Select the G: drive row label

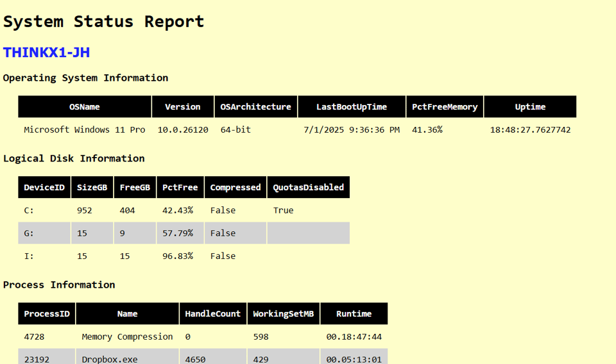pyautogui.click(x=29, y=233)
